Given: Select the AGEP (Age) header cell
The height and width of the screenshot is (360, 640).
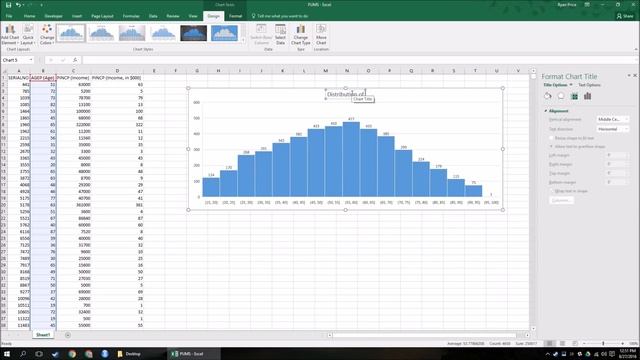Looking at the screenshot, I should (x=43, y=78).
